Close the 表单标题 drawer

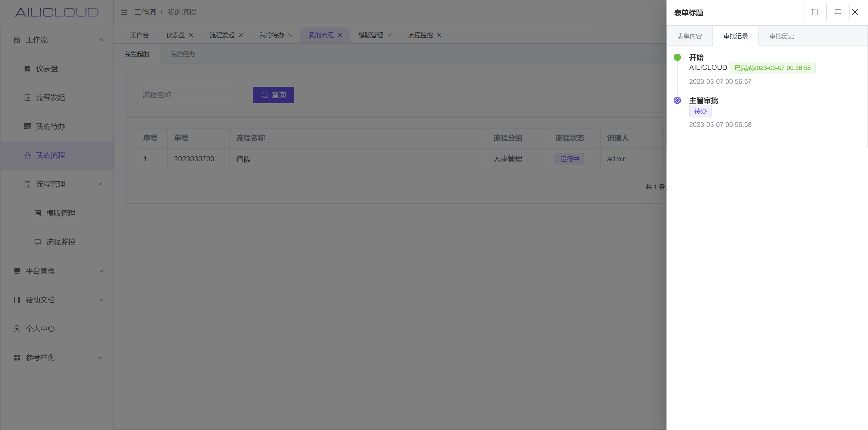pos(855,12)
